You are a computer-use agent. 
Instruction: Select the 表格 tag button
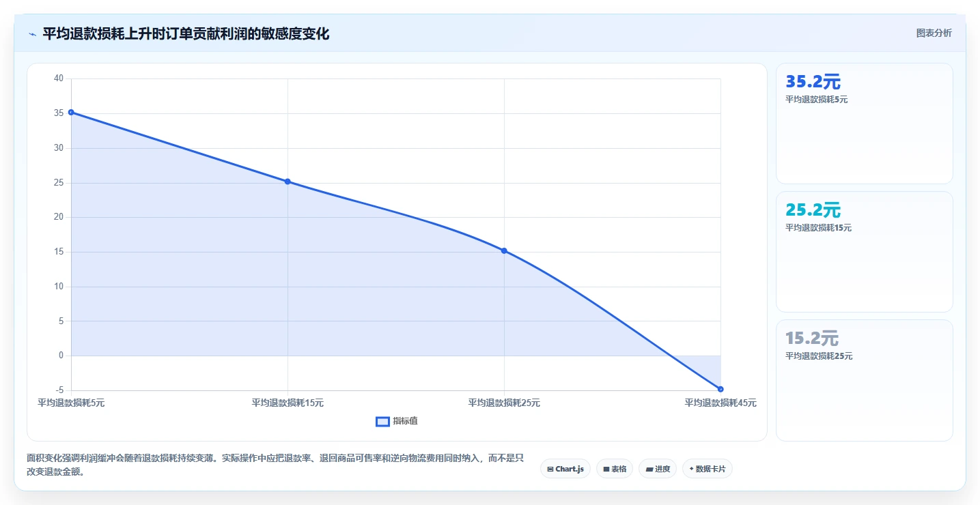coord(615,469)
